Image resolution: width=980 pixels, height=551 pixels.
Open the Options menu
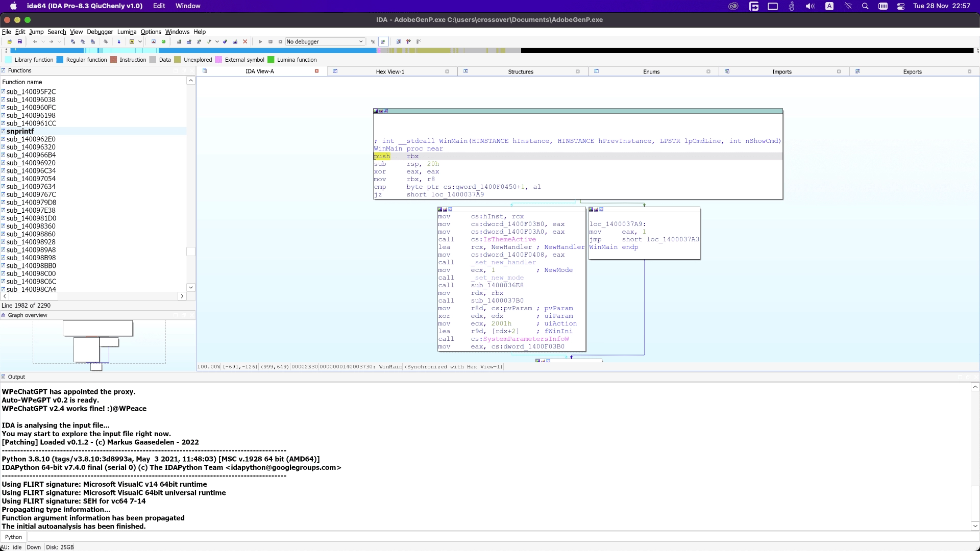[151, 32]
